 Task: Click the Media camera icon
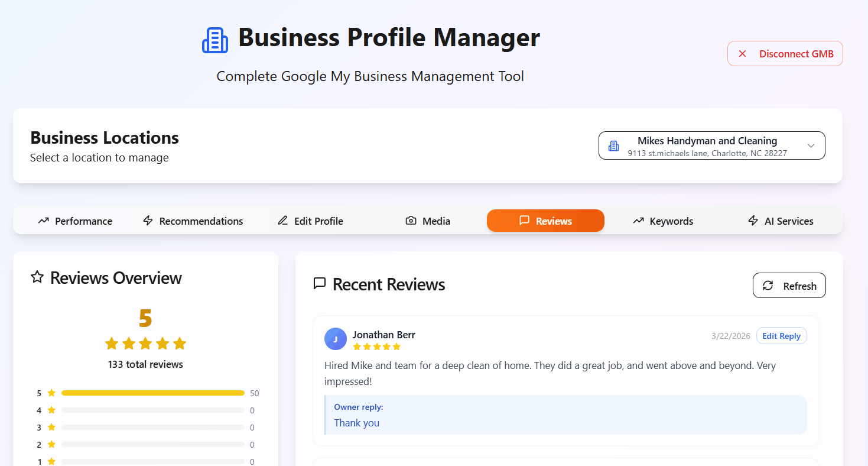411,221
